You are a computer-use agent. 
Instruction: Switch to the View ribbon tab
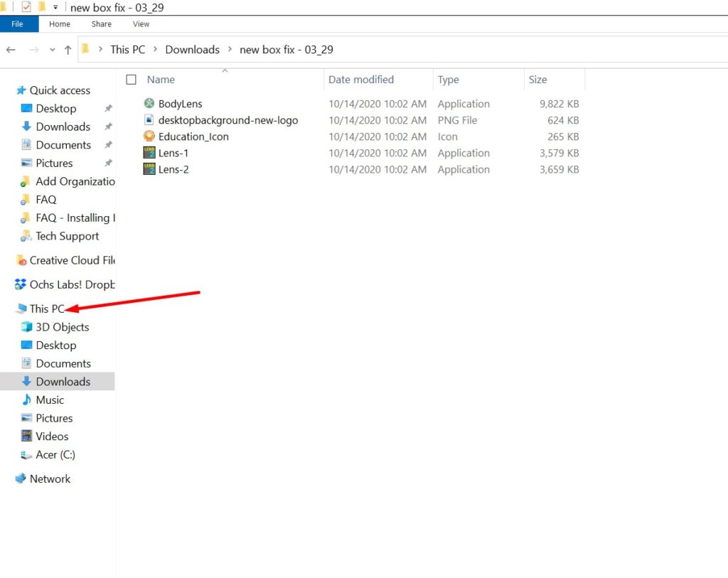(141, 24)
